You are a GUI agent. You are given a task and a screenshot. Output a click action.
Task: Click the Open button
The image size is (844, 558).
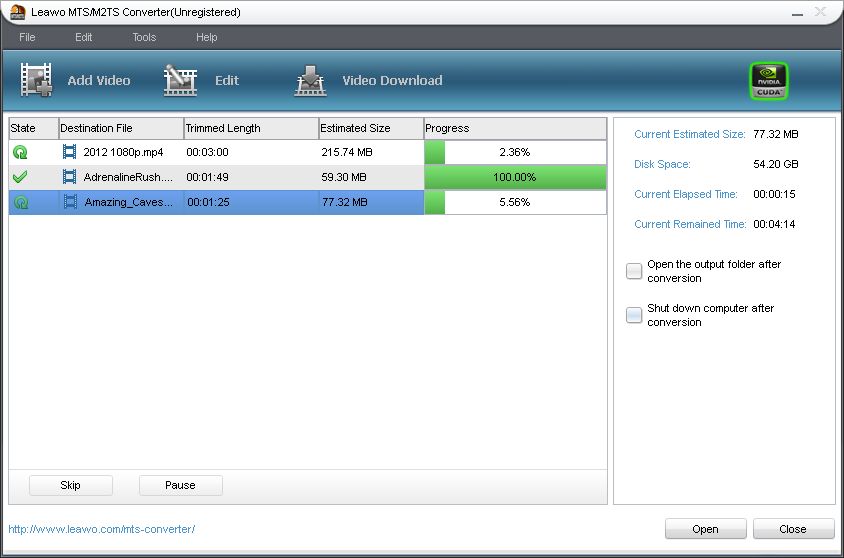(705, 529)
